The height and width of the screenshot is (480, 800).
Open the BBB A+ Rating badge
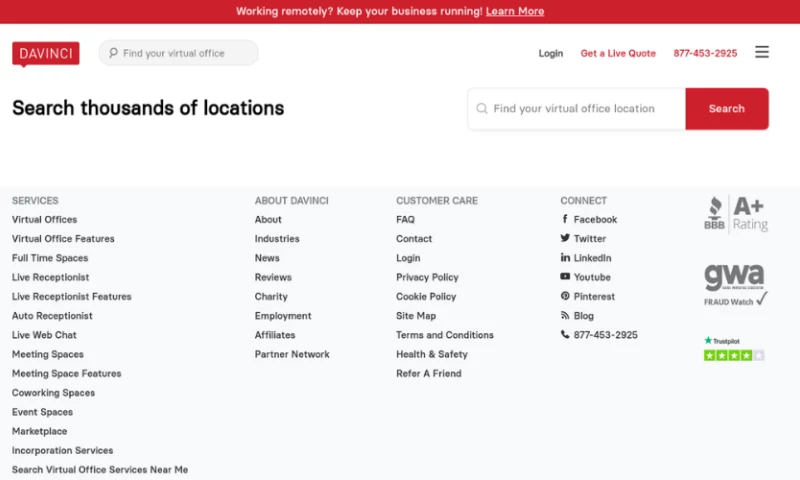pos(735,213)
